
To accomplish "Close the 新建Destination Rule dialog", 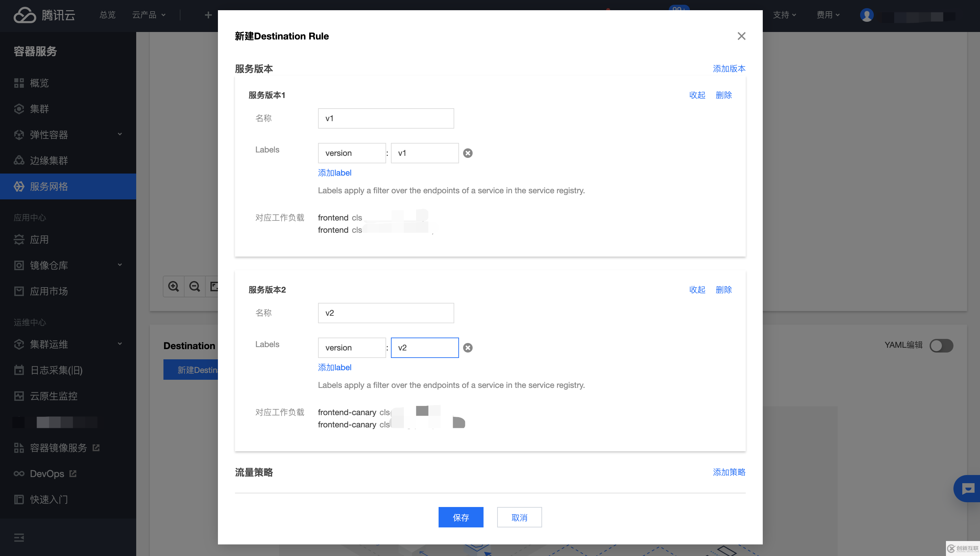I will click(741, 36).
